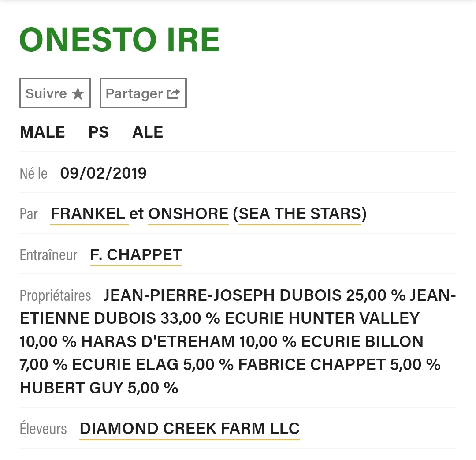Click the star icon in Suivre button

78,93
